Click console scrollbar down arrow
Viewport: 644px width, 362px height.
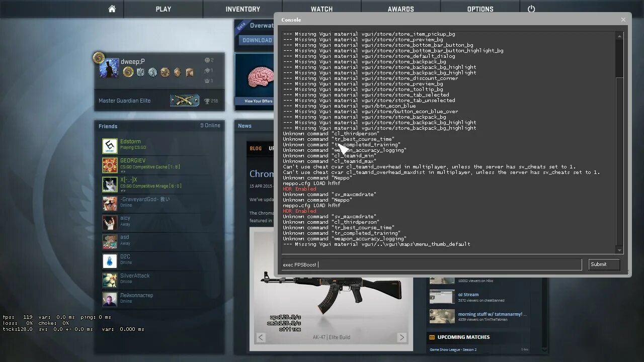[619, 250]
